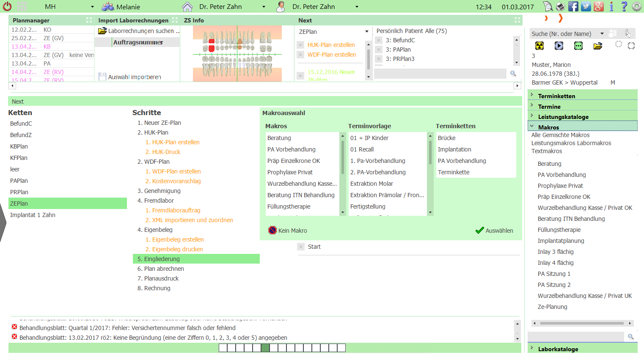This screenshot has width=644, height=355.
Task: Open the Facebook icon
Action: coord(573,6)
